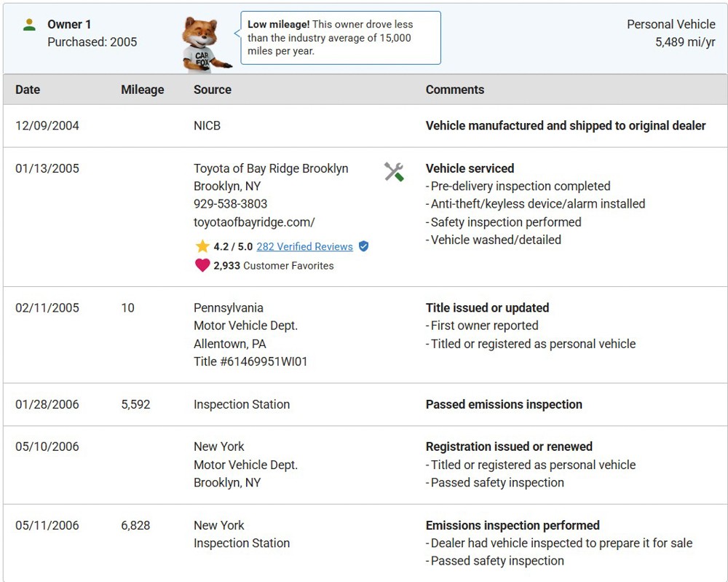Click the Title #61469951WI01 text

point(250,361)
